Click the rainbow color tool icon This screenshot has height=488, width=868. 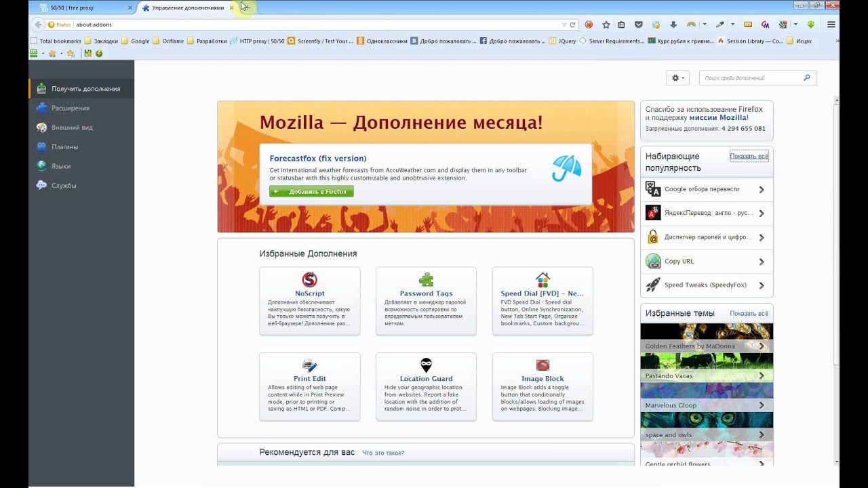click(691, 24)
